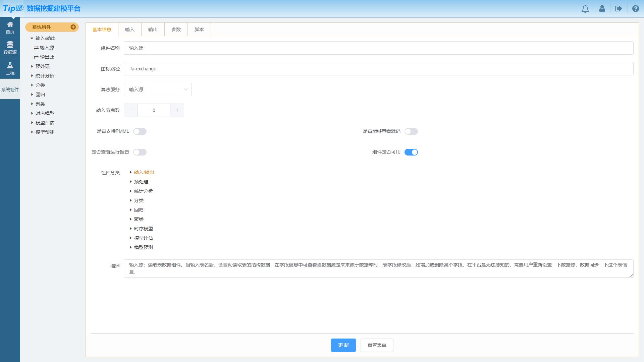Select 输入源 exchange icon item in tree
This screenshot has height=362, width=644.
click(44, 48)
